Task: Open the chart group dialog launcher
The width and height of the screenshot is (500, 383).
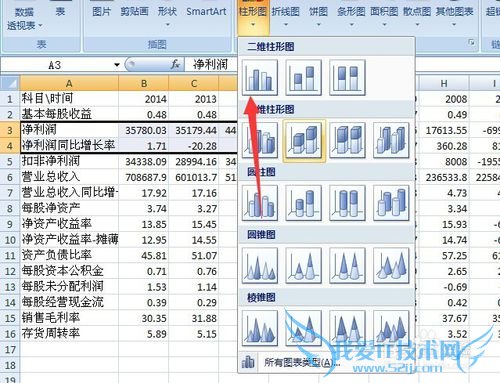Action: [471, 43]
